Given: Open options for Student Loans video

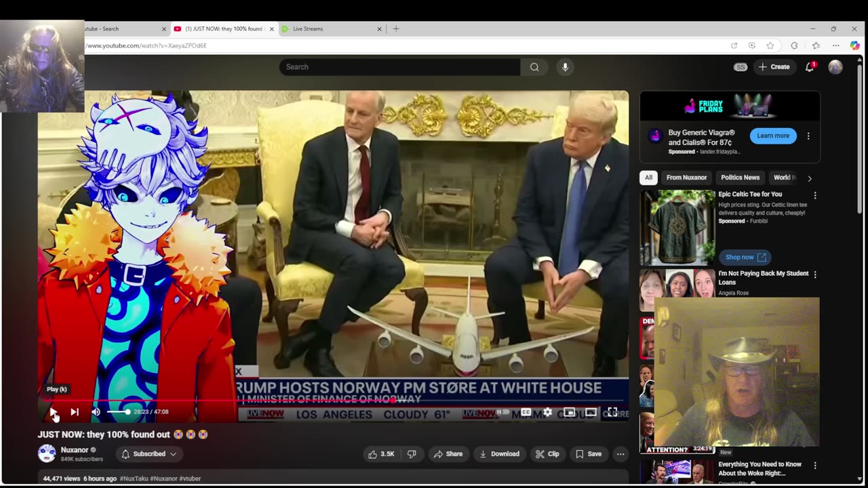Looking at the screenshot, I should click(815, 274).
